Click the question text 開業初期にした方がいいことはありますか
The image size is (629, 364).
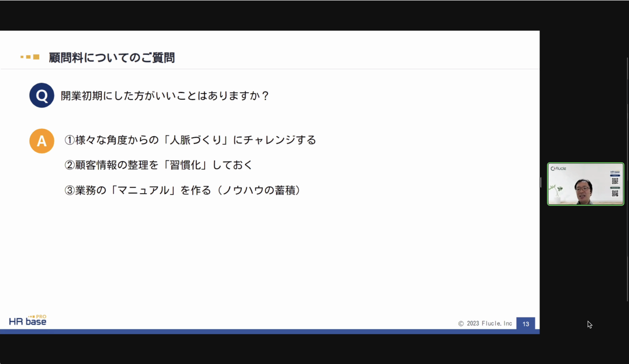pos(164,95)
